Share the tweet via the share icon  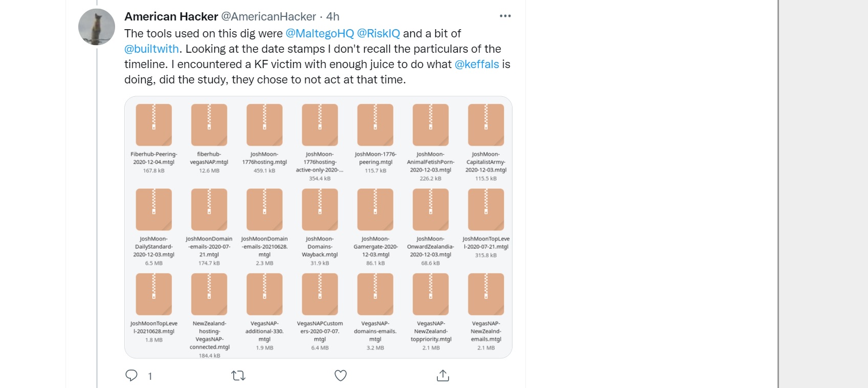point(443,376)
